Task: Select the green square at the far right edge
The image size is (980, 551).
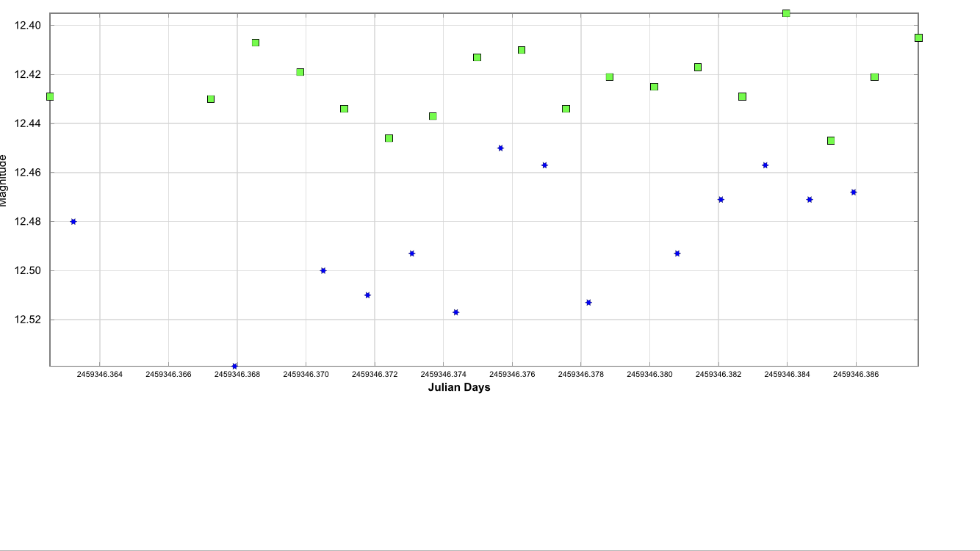Action: [x=918, y=37]
